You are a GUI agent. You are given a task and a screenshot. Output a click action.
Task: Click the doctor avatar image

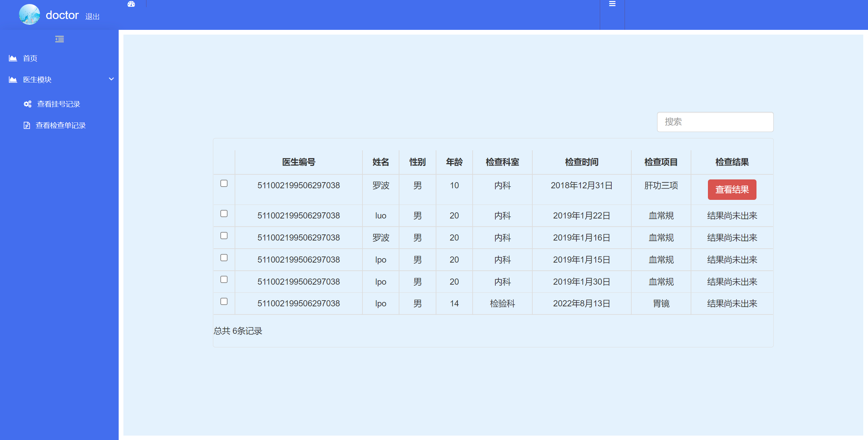pyautogui.click(x=29, y=15)
